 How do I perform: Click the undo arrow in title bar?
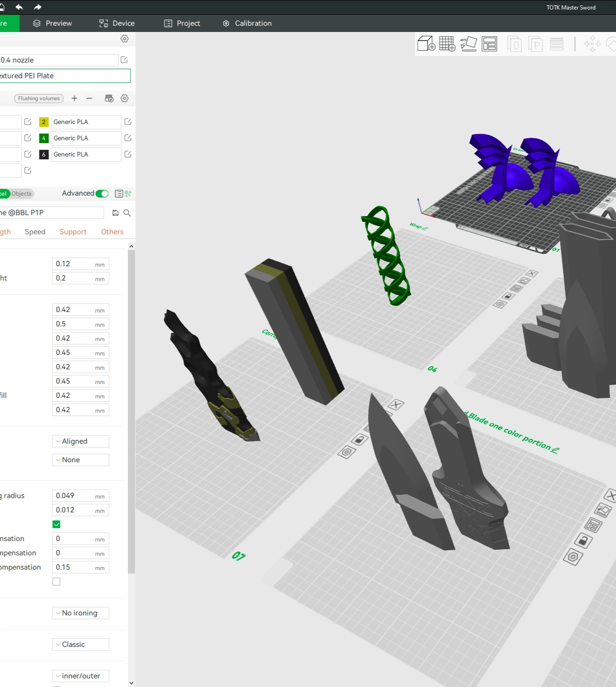coord(19,7)
